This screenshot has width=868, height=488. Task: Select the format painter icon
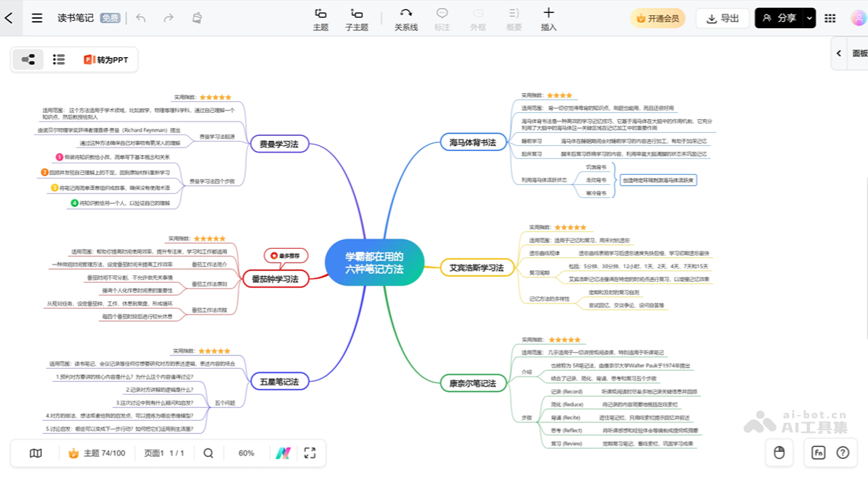pos(197,18)
